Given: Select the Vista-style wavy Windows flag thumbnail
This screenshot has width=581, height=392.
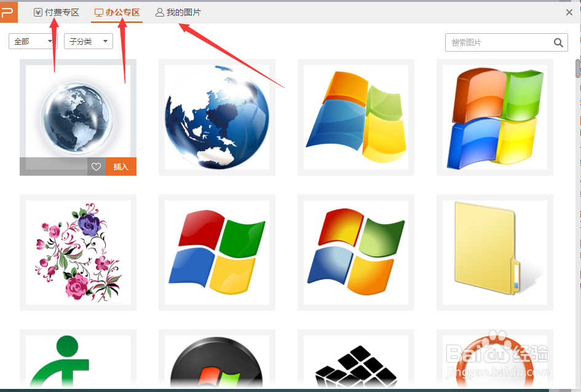Looking at the screenshot, I should click(356, 117).
